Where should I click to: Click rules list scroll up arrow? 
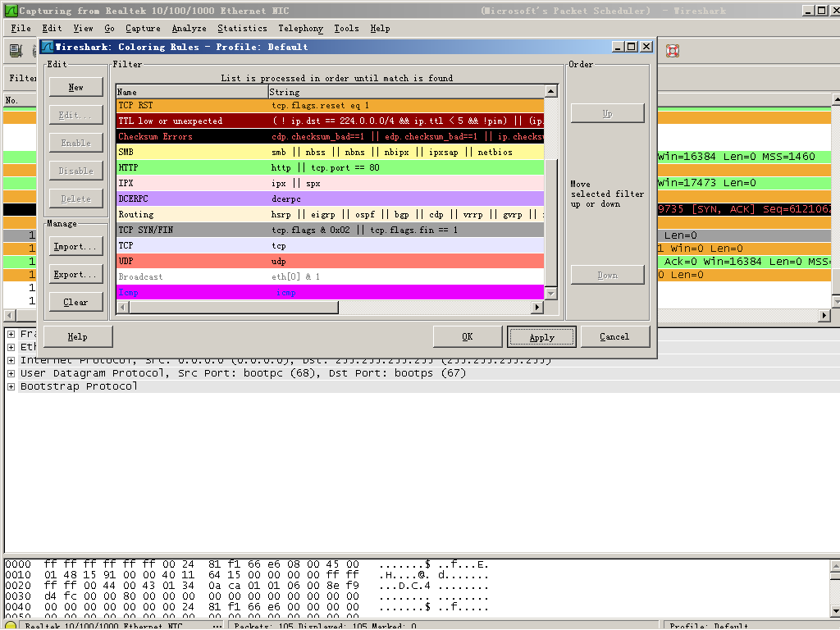550,91
